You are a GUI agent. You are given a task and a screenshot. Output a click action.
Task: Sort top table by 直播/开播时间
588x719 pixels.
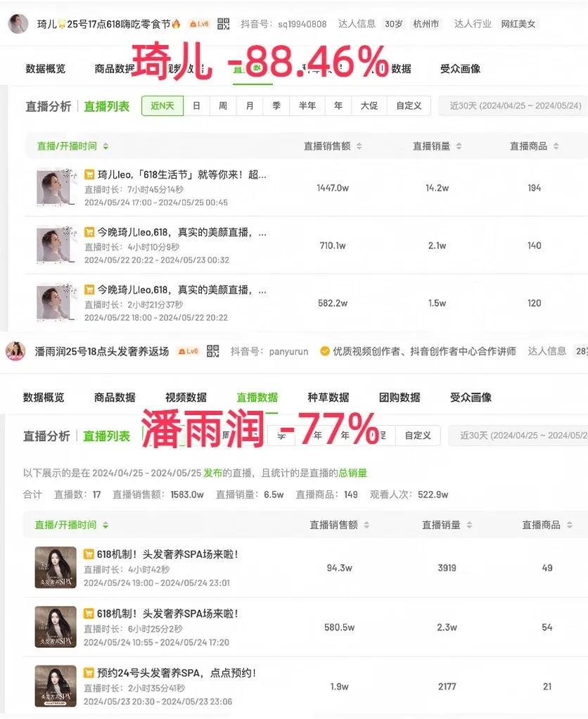pyautogui.click(x=72, y=146)
